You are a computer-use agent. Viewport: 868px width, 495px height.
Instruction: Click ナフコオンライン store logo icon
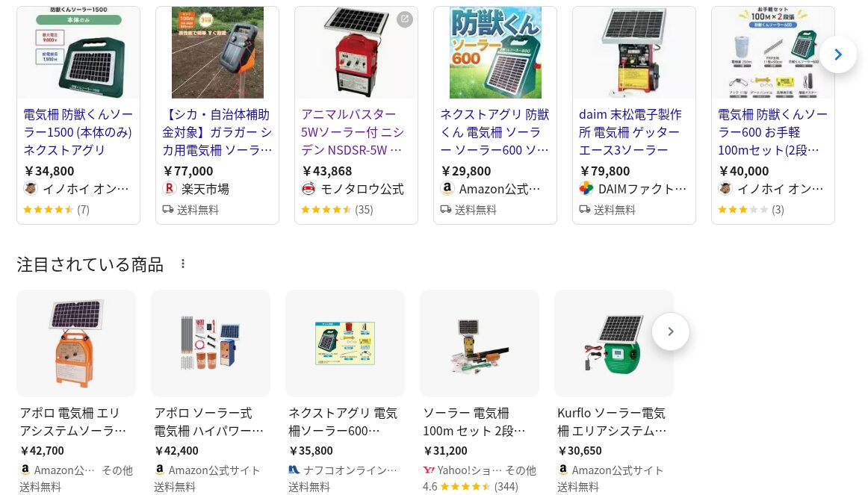(294, 470)
